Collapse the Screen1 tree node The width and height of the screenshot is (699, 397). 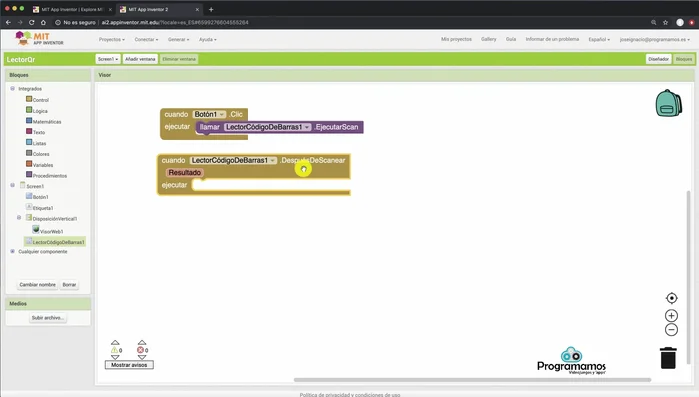[12, 185]
